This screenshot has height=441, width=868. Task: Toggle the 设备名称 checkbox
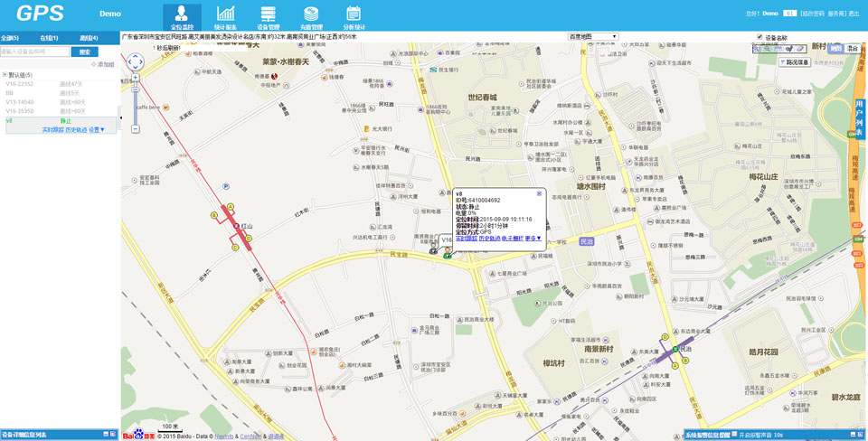click(759, 37)
